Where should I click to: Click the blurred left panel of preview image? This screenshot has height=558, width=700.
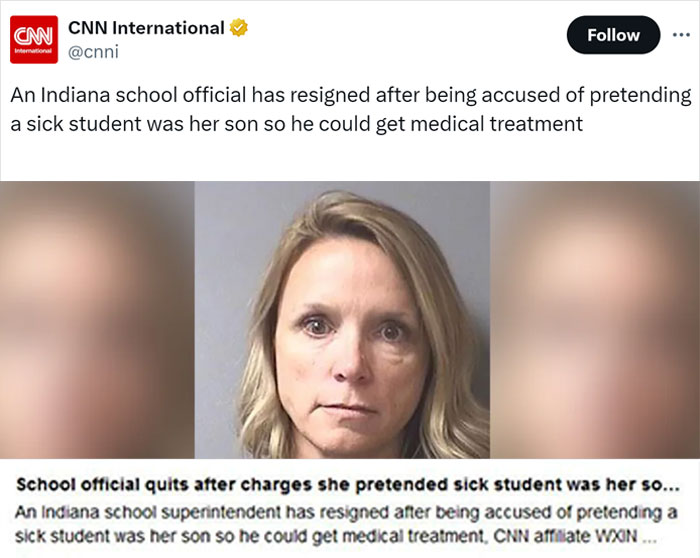(x=97, y=320)
